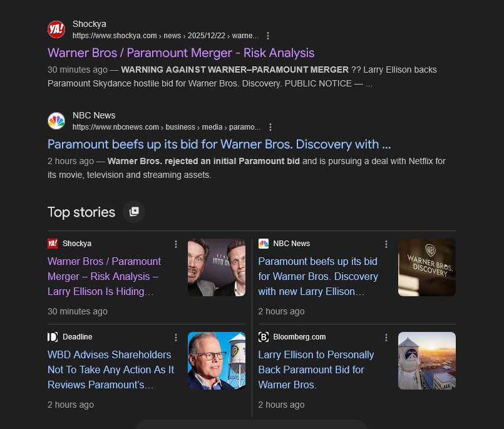Open three-dot menu on NBC News top story
This screenshot has height=429, width=504.
[x=386, y=244]
